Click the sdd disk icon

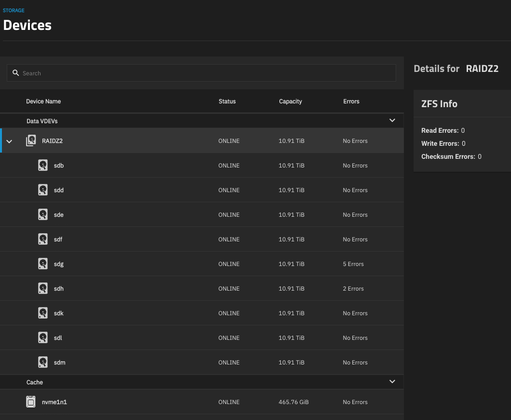42,190
